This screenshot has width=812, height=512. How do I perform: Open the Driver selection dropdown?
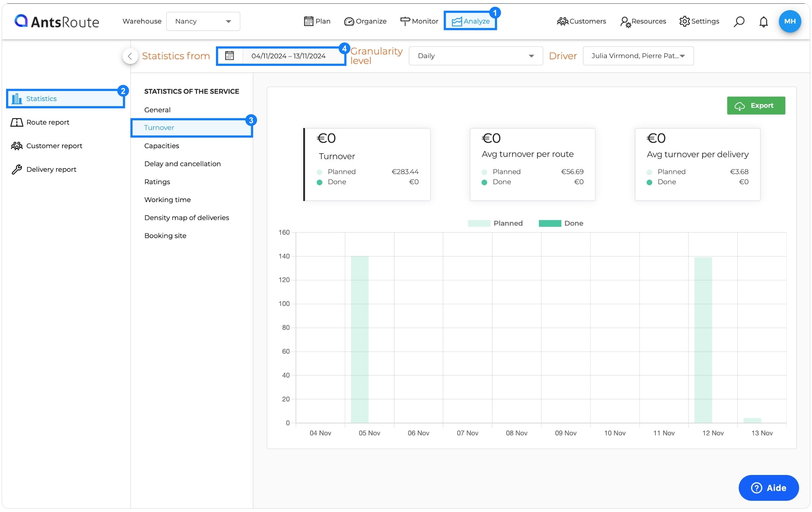638,56
